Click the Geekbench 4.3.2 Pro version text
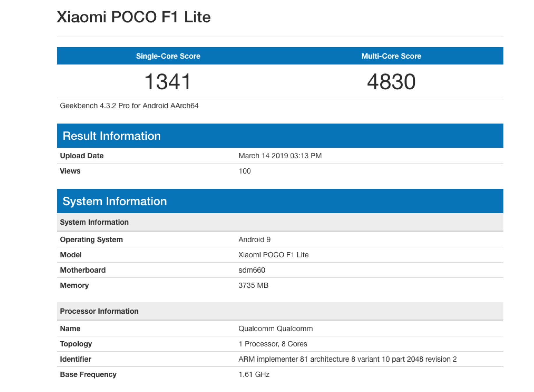Screen dimensions: 534x392 click(x=129, y=106)
